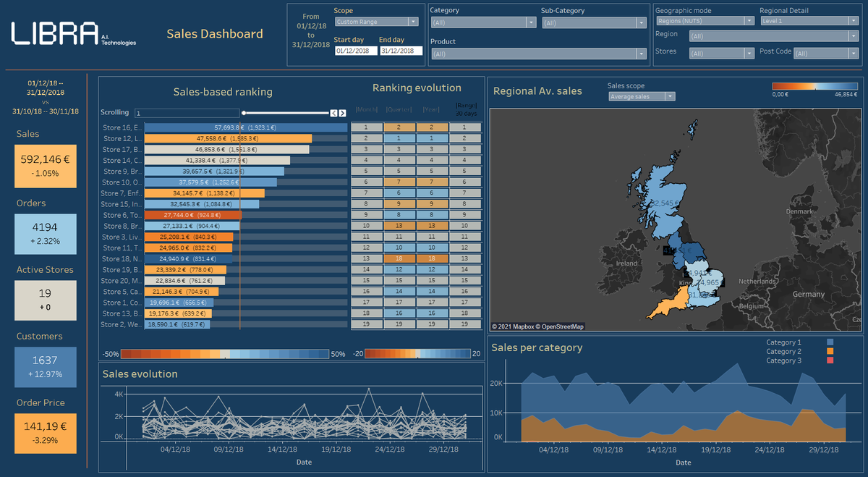Click the Customers KPI card showing 1637

(45, 366)
